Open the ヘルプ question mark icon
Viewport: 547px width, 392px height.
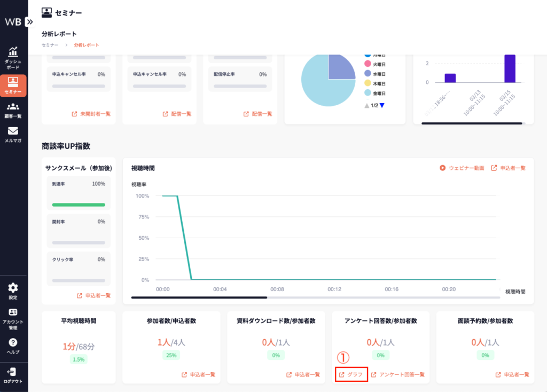(x=13, y=343)
